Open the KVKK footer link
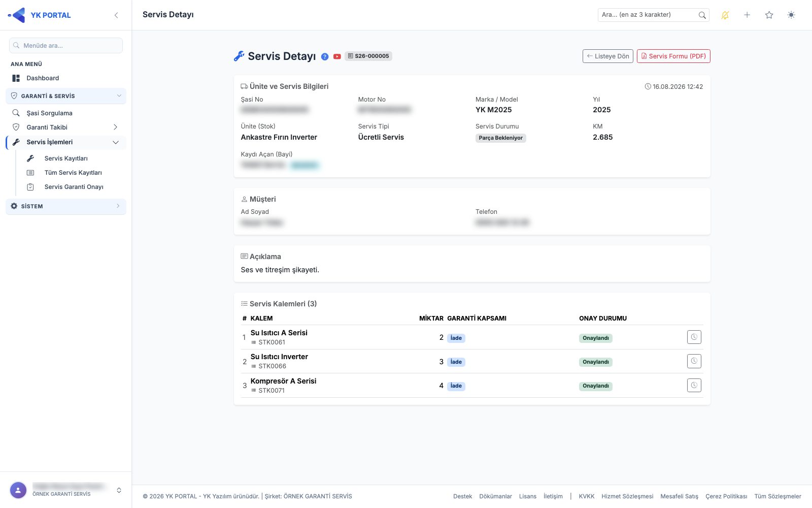 tap(587, 496)
